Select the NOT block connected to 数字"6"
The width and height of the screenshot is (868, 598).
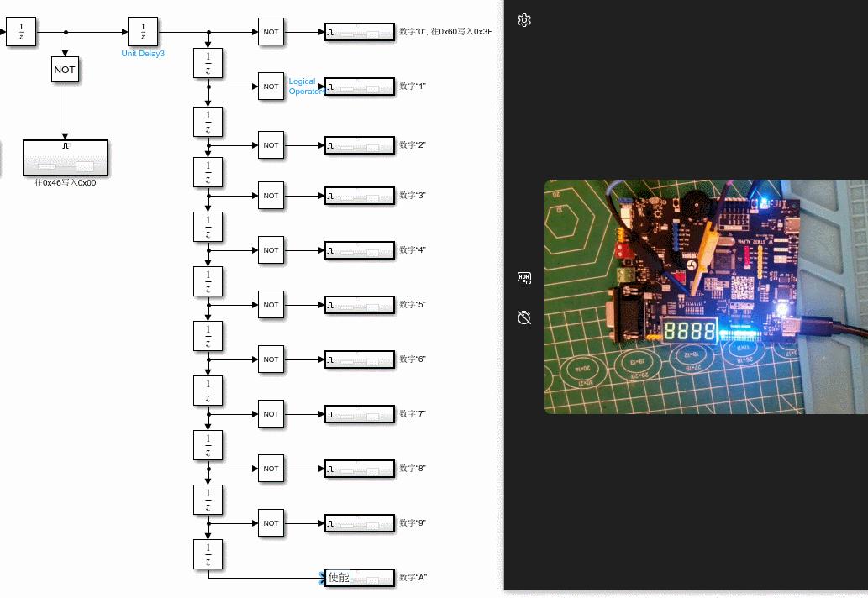270,359
